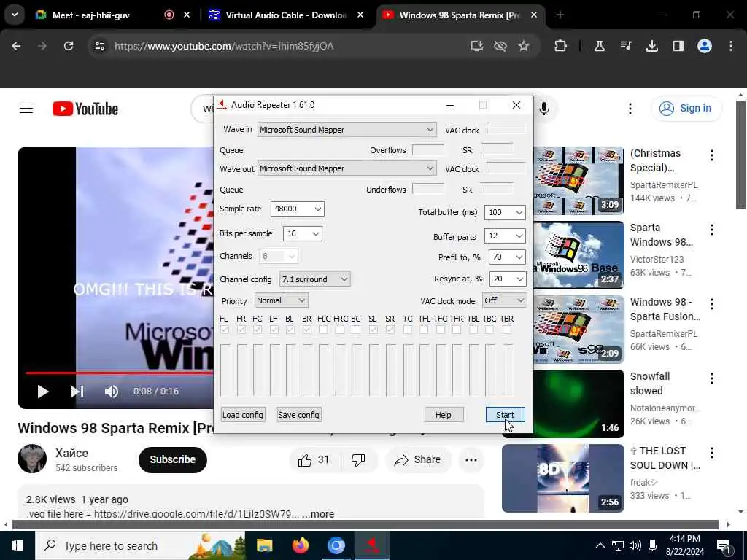This screenshot has height=560, width=747.
Task: Switch to Meet eaj-hhii-guv tab
Action: pos(113,15)
